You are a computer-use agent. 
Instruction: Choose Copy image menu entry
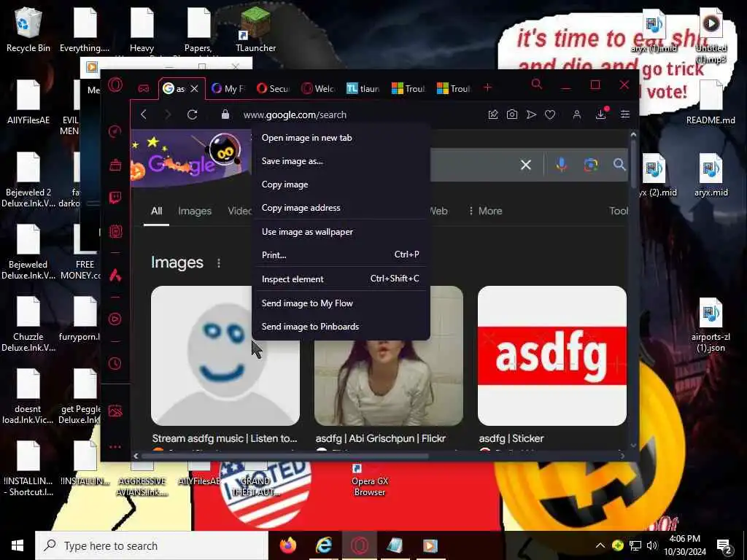(x=341, y=184)
